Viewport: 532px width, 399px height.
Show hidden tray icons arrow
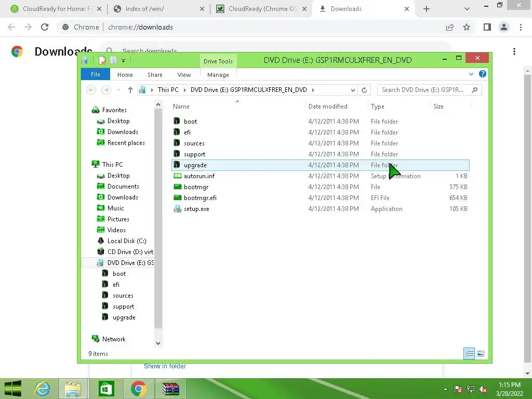point(445,389)
